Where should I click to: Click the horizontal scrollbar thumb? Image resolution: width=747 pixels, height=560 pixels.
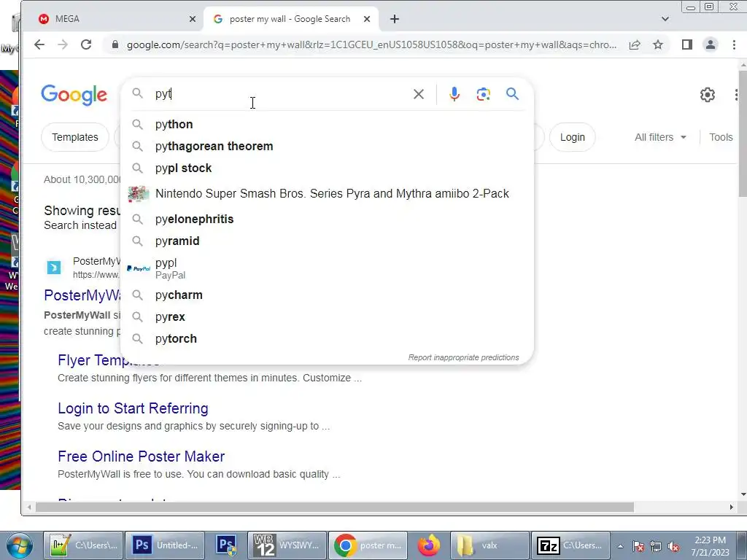[x=334, y=507]
